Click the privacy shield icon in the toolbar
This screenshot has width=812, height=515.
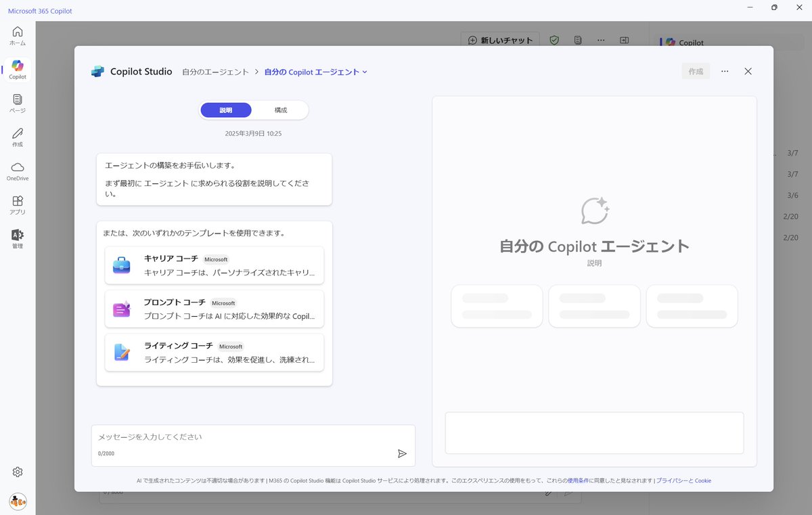coord(554,41)
